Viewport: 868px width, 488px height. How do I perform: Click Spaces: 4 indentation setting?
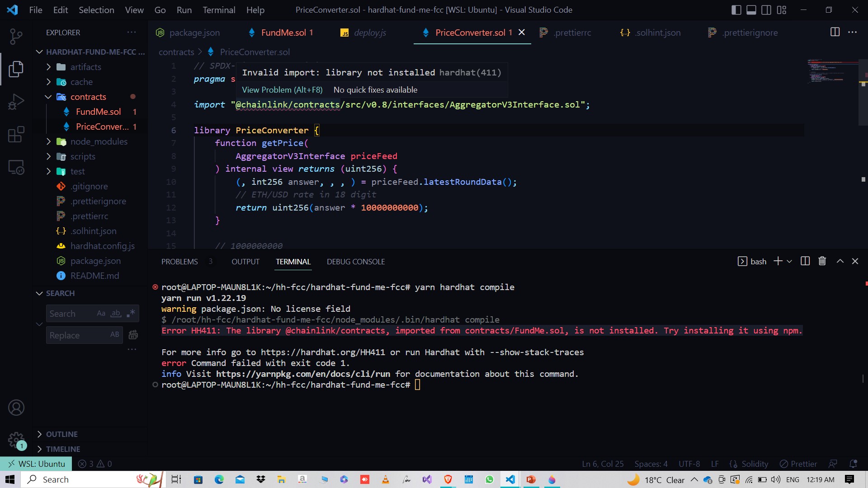click(651, 464)
